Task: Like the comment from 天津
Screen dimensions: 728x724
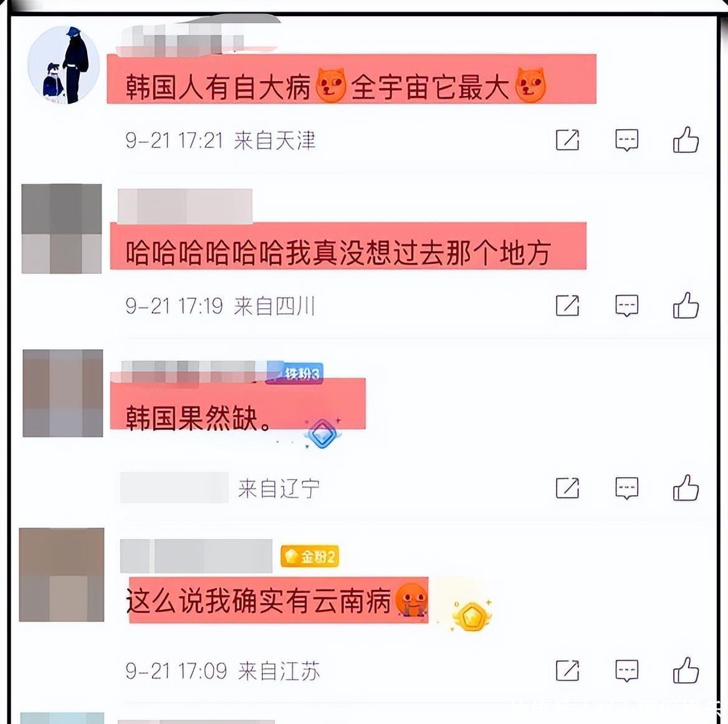Action: coord(686,140)
